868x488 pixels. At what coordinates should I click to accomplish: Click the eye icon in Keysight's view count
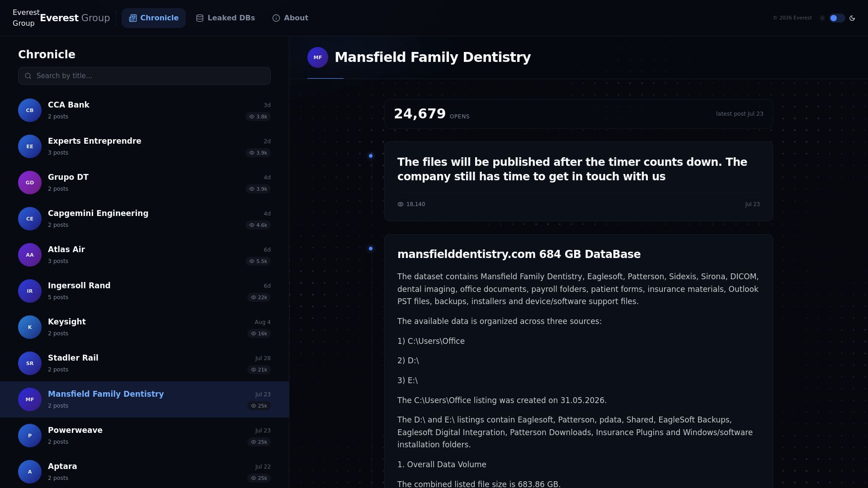pos(254,333)
